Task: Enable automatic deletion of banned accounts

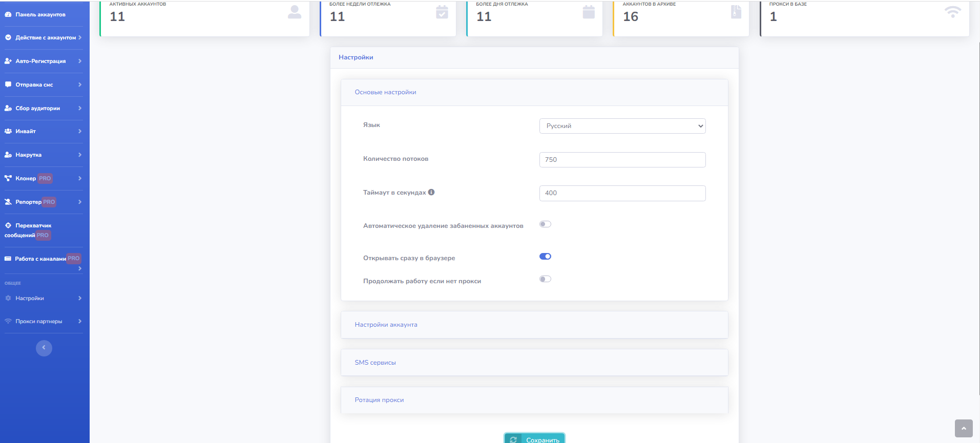Action: coord(545,224)
